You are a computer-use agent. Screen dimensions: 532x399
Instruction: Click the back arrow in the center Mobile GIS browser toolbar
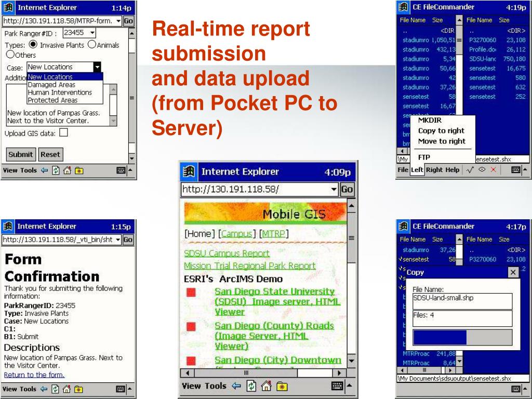(236, 386)
